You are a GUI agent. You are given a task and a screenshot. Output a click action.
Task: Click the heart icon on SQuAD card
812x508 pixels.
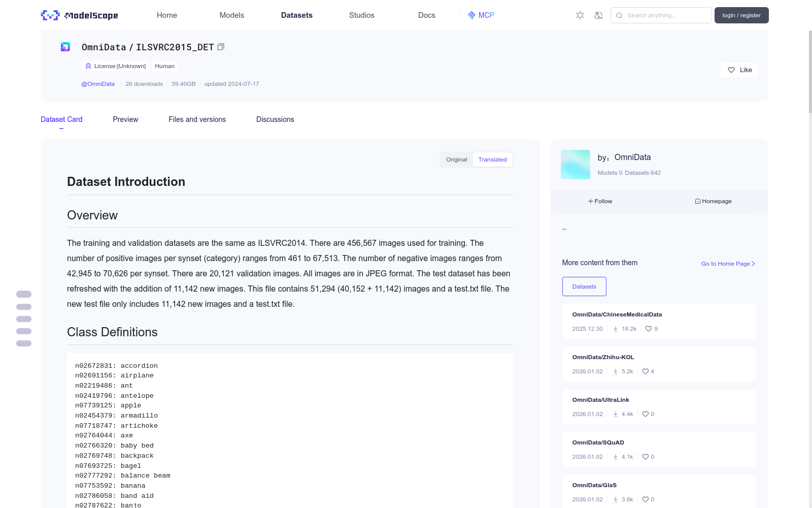coord(646,457)
